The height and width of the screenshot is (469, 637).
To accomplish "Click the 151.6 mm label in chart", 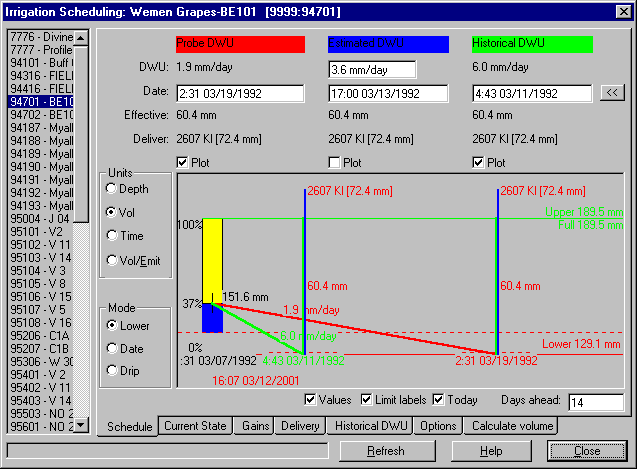I will (245, 297).
